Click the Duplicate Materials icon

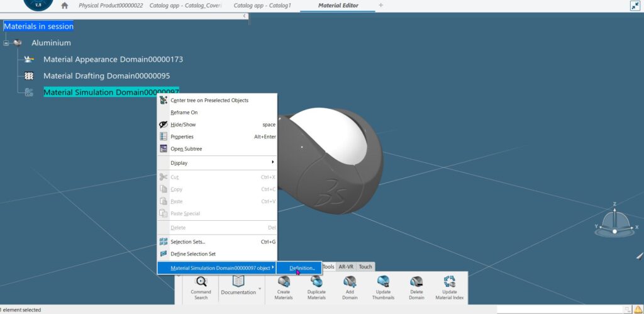pos(316,283)
